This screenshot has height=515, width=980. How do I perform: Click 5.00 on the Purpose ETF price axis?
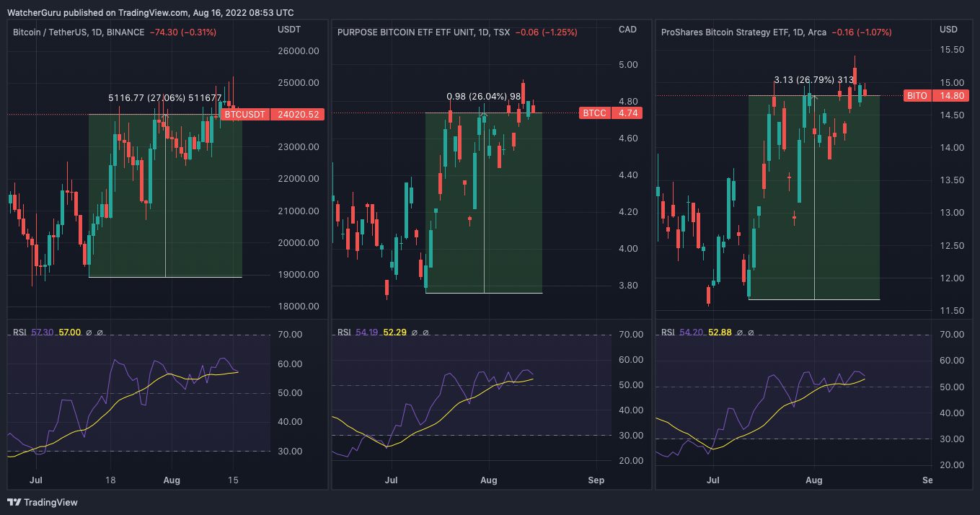tap(628, 65)
